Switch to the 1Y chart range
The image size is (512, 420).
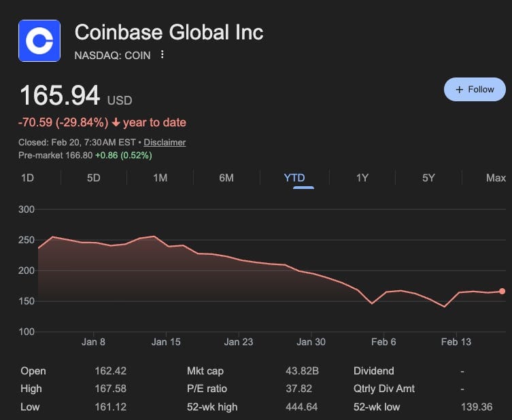pyautogui.click(x=362, y=178)
